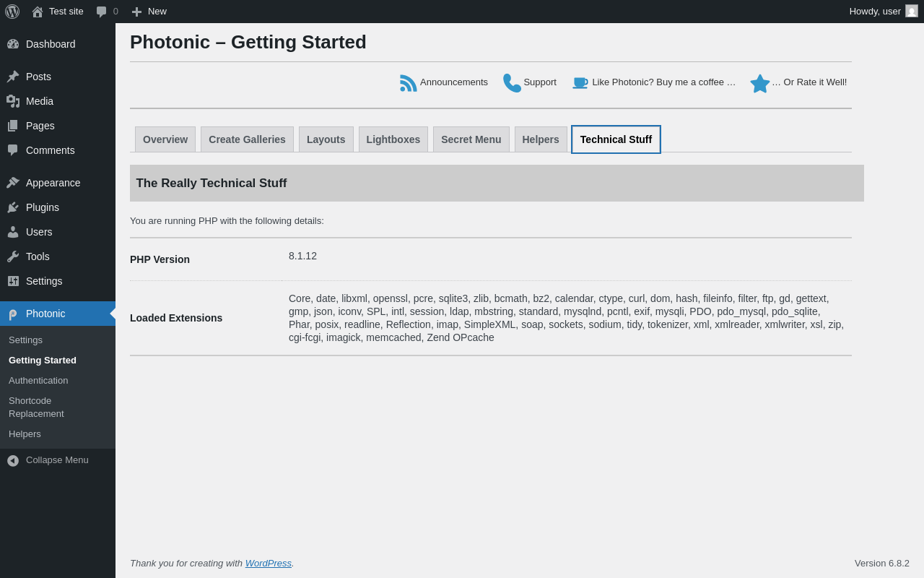
Task: Open the New content menu label
Action: [x=157, y=12]
